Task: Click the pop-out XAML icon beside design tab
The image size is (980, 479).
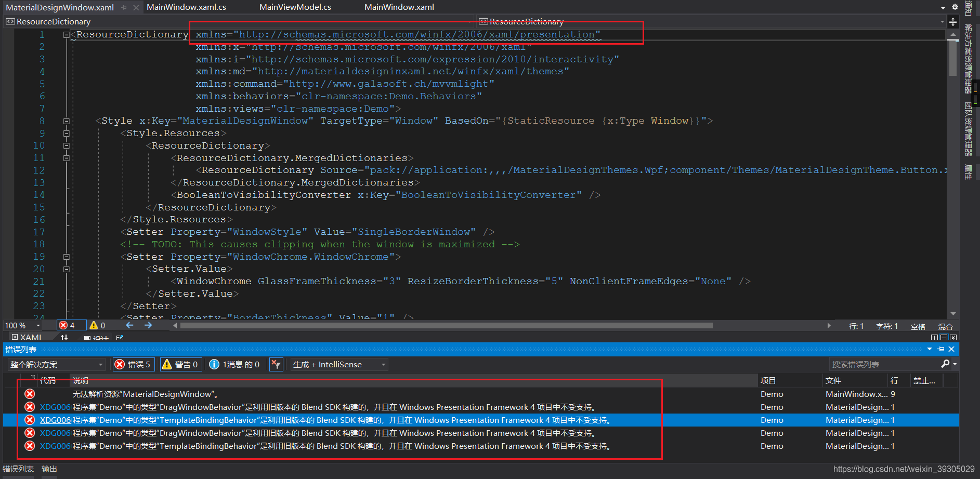Action: pos(120,337)
